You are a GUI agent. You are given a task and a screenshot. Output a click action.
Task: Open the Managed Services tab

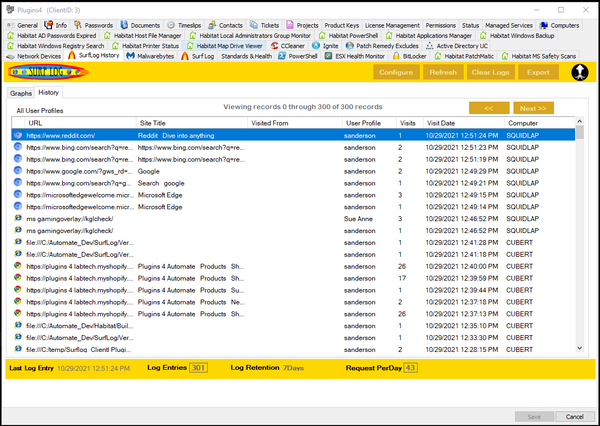[509, 25]
